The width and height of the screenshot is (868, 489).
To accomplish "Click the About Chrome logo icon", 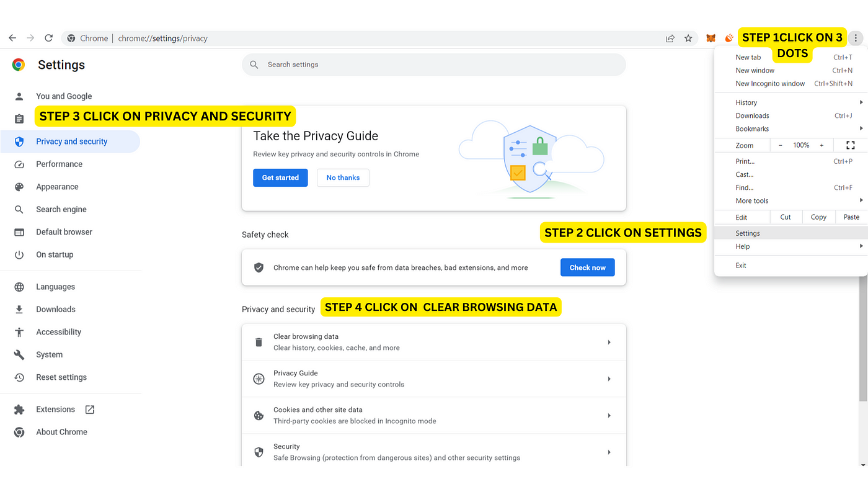I will point(19,432).
